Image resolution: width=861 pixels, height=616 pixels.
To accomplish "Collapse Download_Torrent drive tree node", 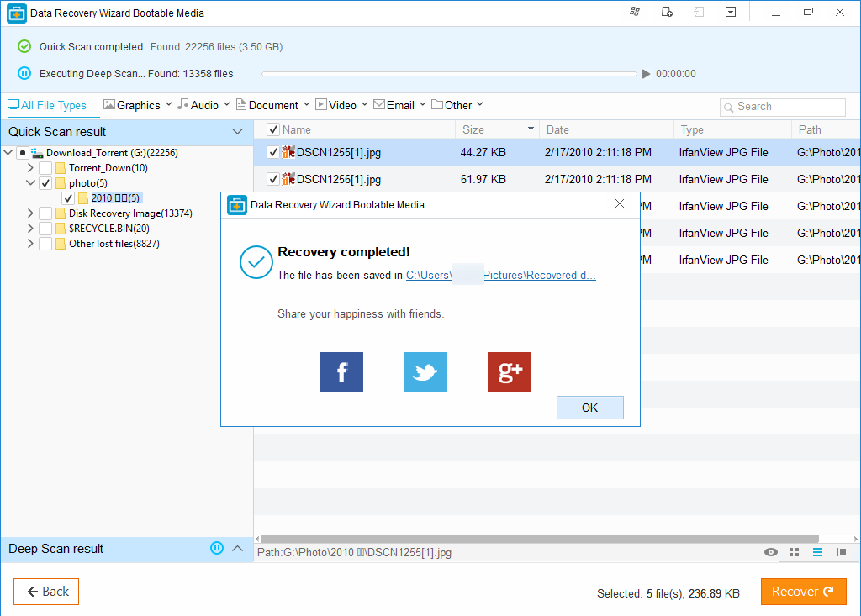I will coord(8,152).
